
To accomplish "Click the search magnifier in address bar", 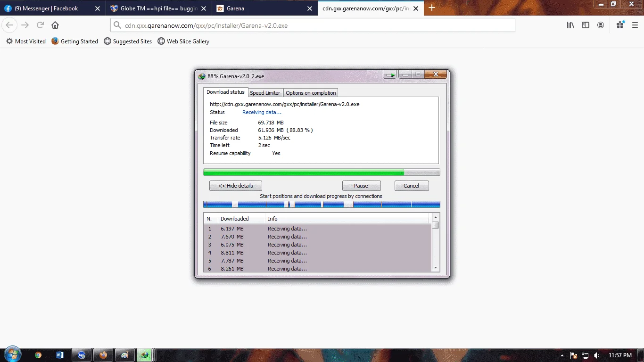I will tap(117, 25).
